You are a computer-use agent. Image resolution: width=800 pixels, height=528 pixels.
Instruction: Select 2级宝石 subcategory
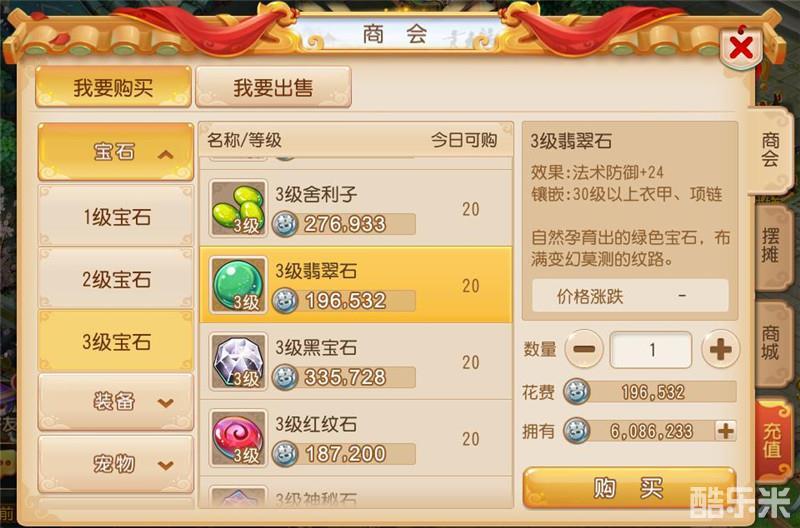pyautogui.click(x=116, y=279)
